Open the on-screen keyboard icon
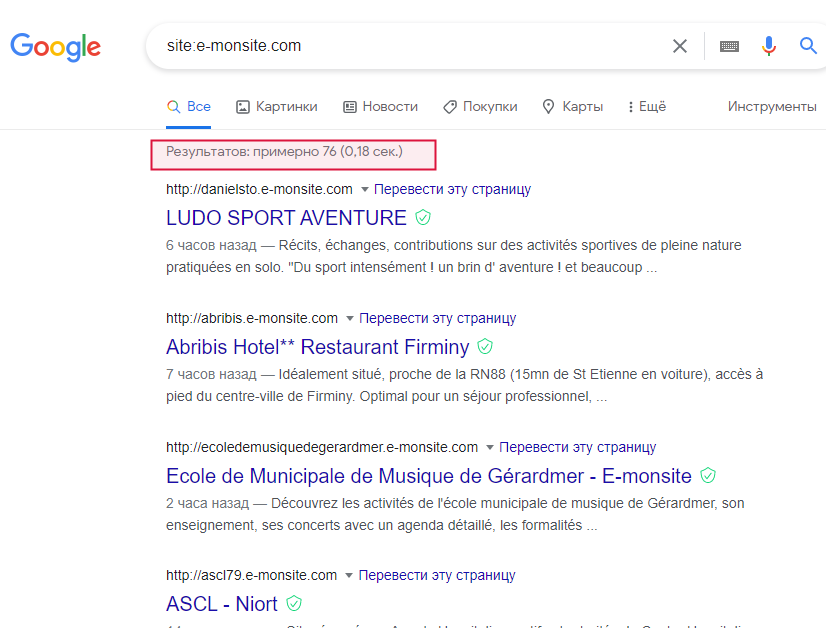Screen dimensions: 826x628 (729, 46)
